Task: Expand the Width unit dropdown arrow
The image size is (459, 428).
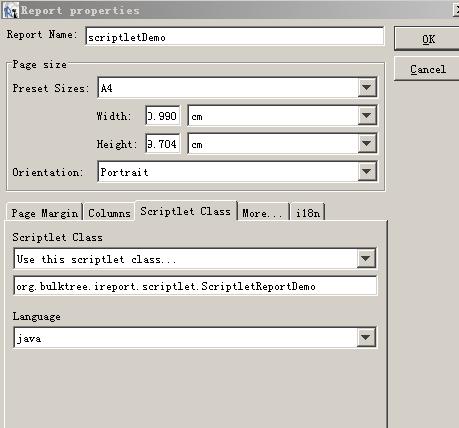Action: (367, 116)
